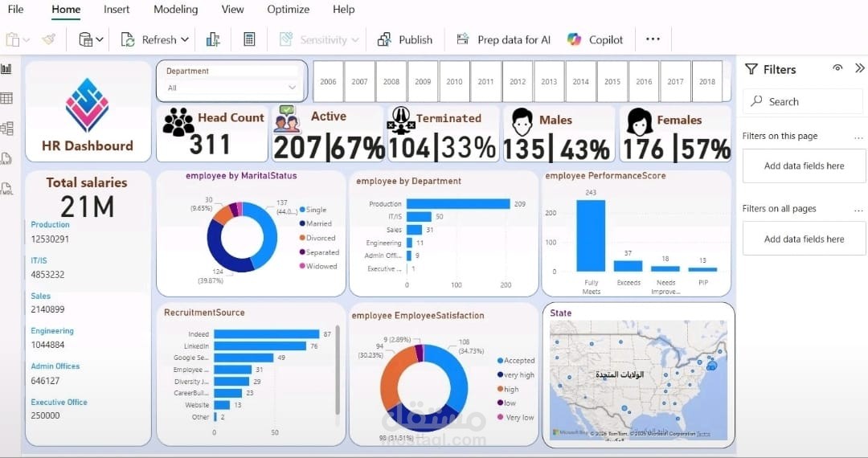Click the 'Add data fields here' page filter well
The image size is (868, 458).
coord(804,166)
